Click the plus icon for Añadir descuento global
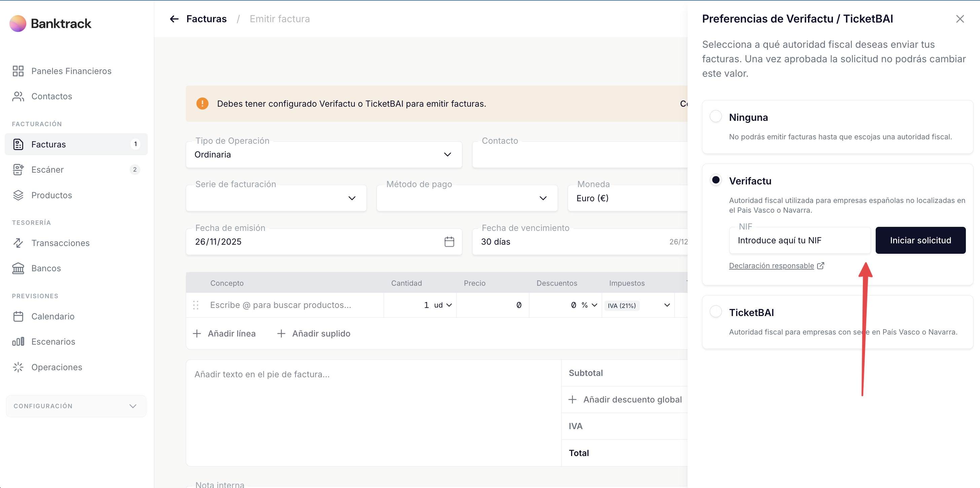The width and height of the screenshot is (980, 488). [x=572, y=399]
